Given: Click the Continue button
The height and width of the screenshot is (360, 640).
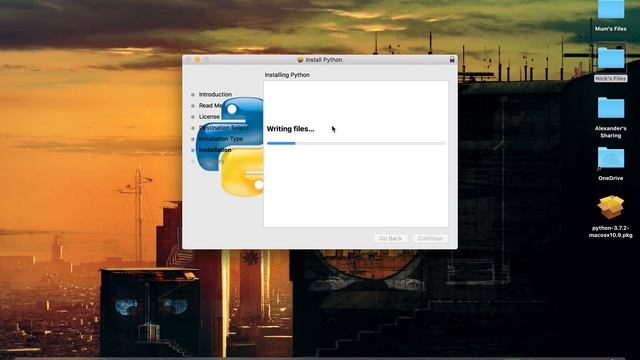Looking at the screenshot, I should click(430, 238).
